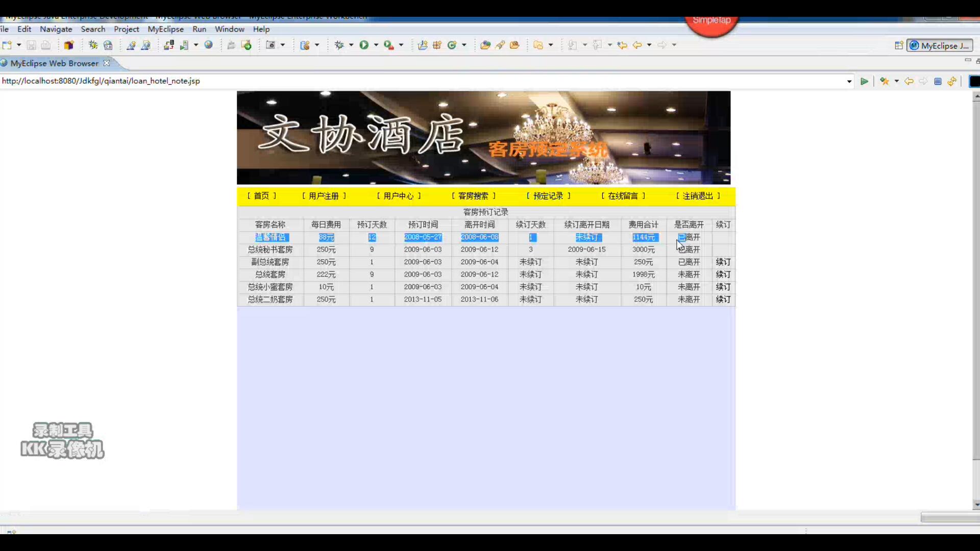Open the URL history dropdown arrow
Viewport: 980px width, 551px height.
coord(849,81)
